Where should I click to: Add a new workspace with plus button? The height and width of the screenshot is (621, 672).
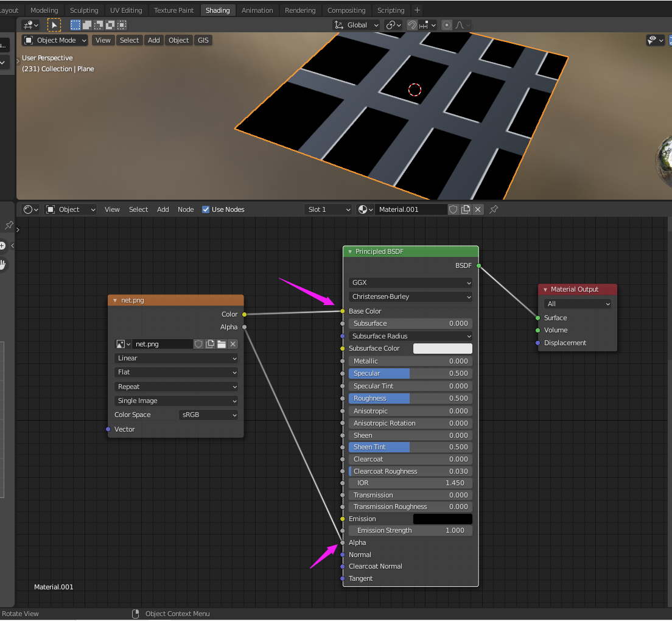click(x=417, y=10)
